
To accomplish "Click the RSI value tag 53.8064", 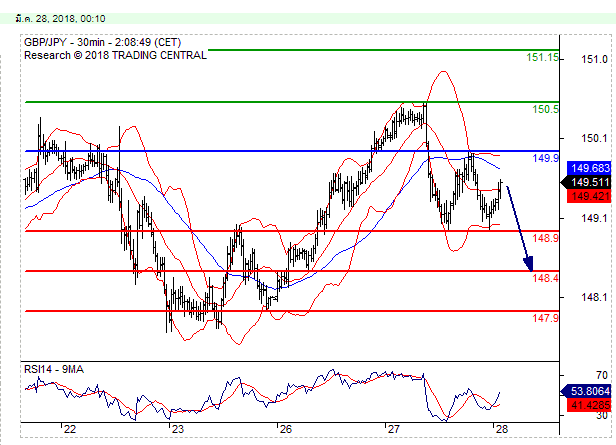I will point(587,391).
